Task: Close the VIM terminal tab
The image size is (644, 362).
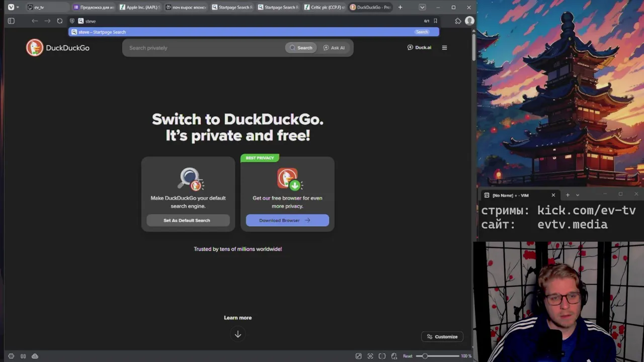Action: 553,195
